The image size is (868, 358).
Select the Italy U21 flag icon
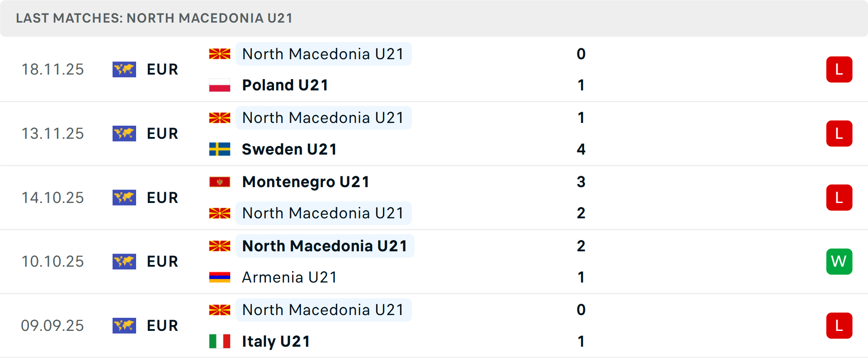(219, 342)
